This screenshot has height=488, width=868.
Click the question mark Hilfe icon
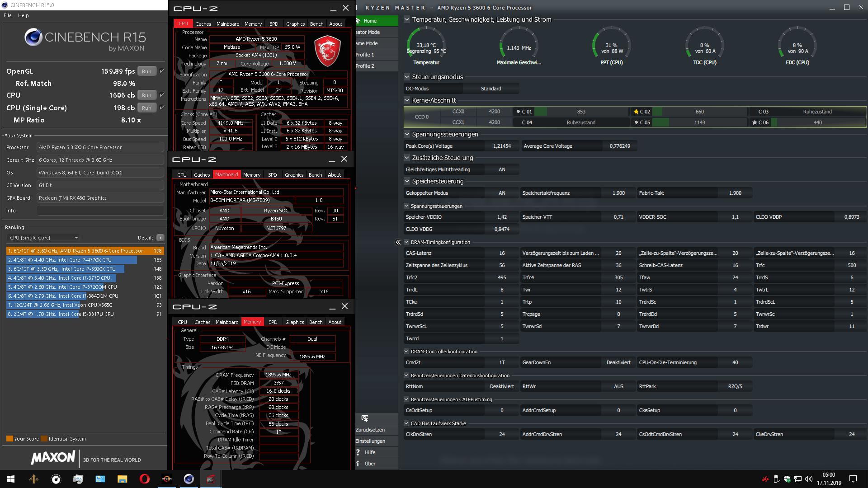[358, 452]
